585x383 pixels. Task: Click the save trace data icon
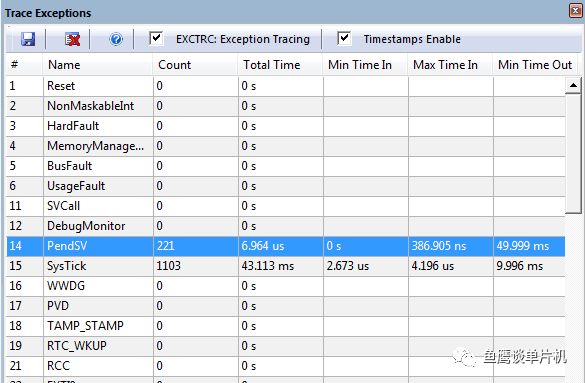coord(28,39)
